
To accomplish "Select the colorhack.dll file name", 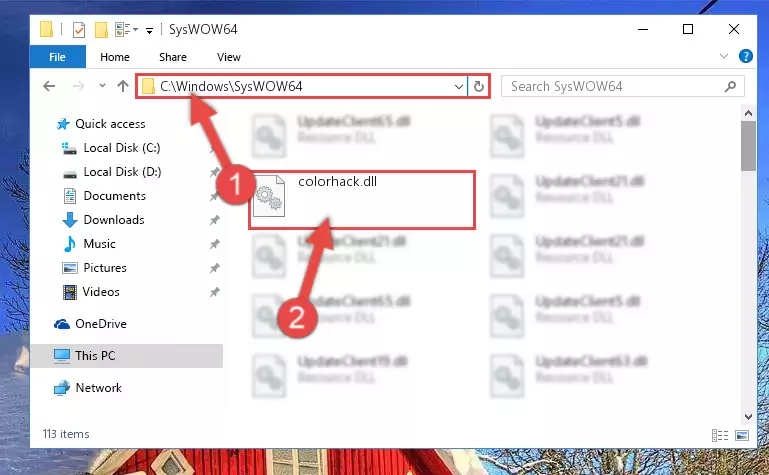I will coord(337,181).
